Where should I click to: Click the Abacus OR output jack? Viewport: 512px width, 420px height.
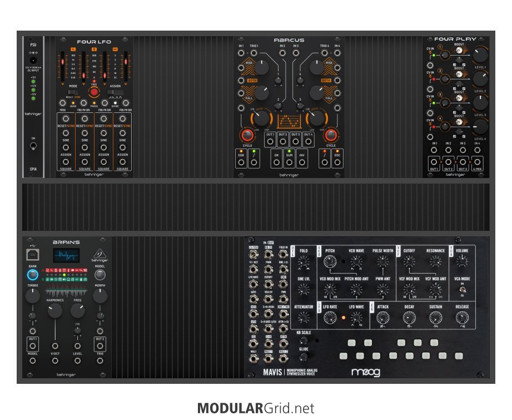[x=276, y=162]
